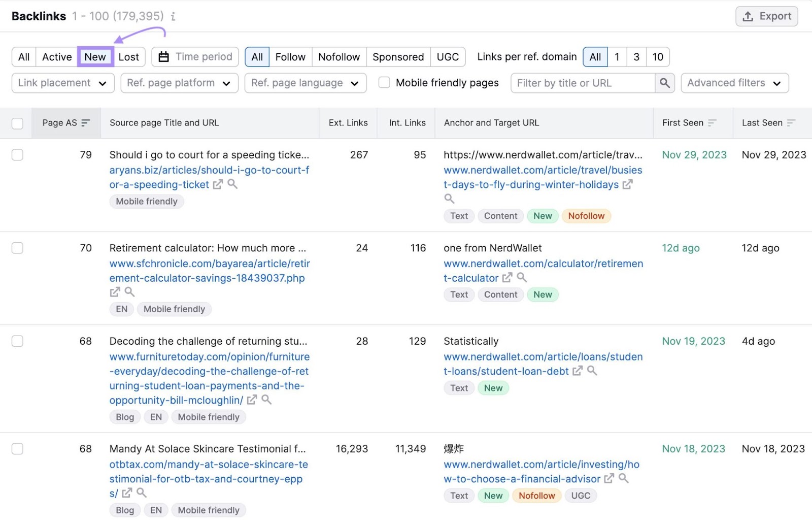Open the calendar Time period icon
Screen dimensions: 812x525
point(163,57)
